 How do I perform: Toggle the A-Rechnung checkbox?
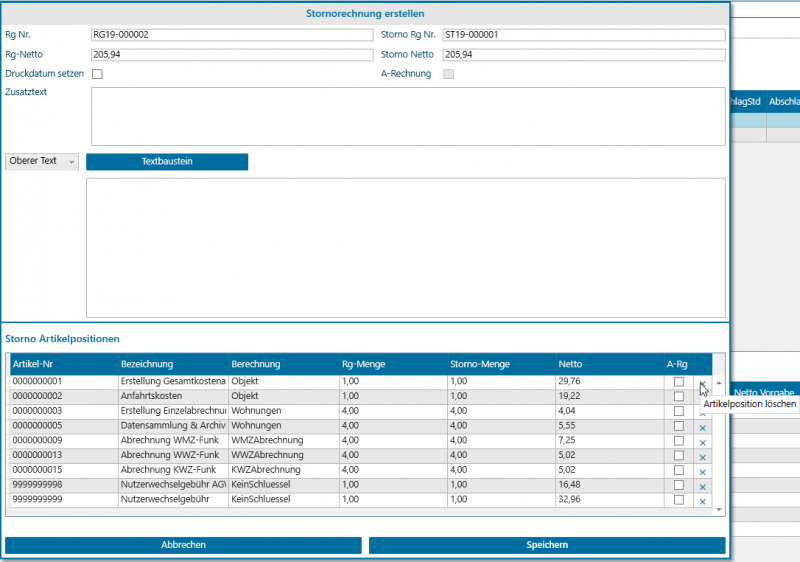coord(448,74)
